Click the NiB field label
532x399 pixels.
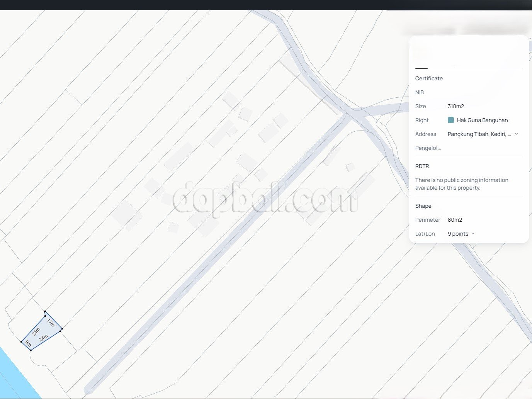pos(419,92)
